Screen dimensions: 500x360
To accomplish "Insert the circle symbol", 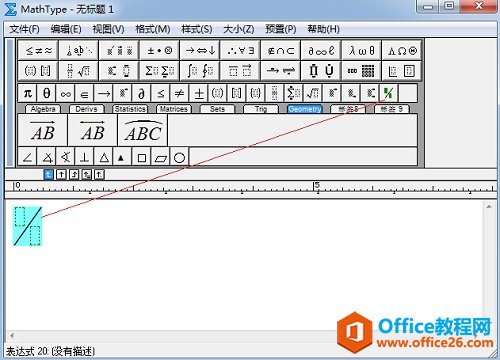I will pyautogui.click(x=180, y=157).
